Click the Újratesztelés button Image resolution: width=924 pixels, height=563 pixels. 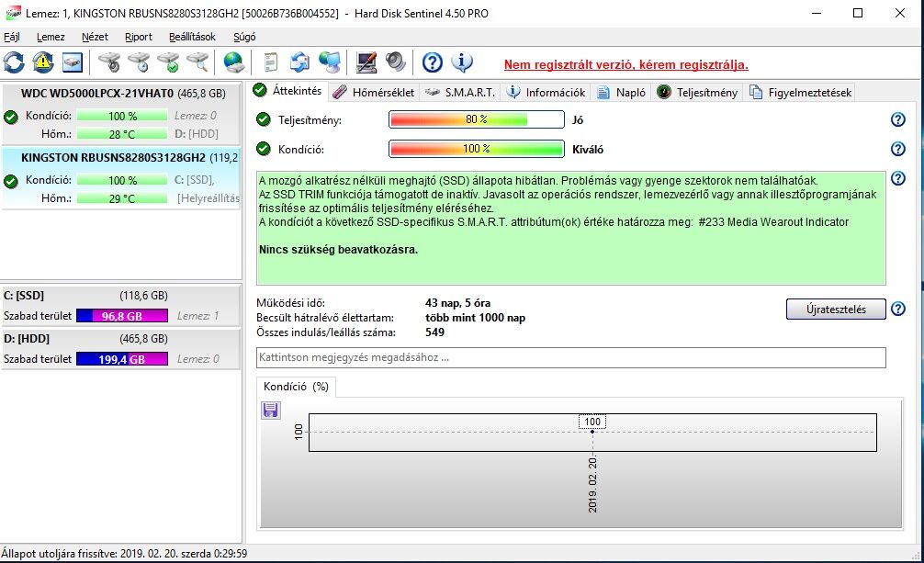836,309
